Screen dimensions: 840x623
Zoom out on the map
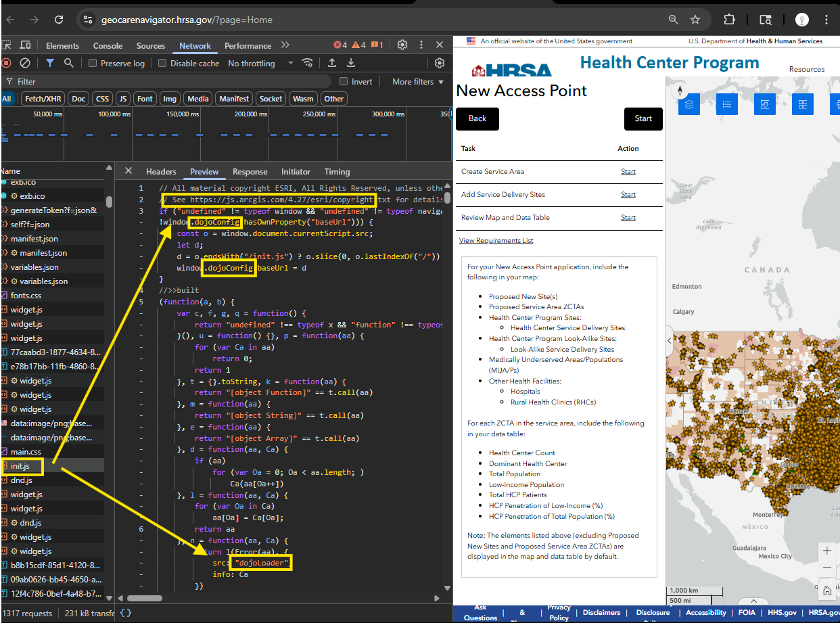[x=827, y=568]
